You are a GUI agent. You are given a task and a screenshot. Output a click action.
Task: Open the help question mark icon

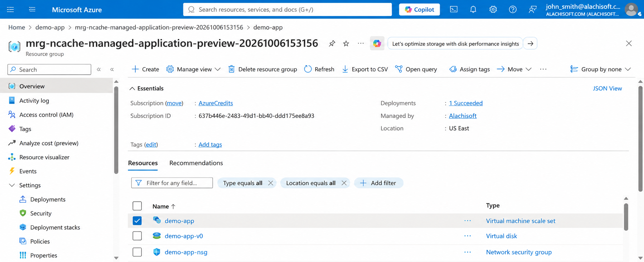click(513, 9)
